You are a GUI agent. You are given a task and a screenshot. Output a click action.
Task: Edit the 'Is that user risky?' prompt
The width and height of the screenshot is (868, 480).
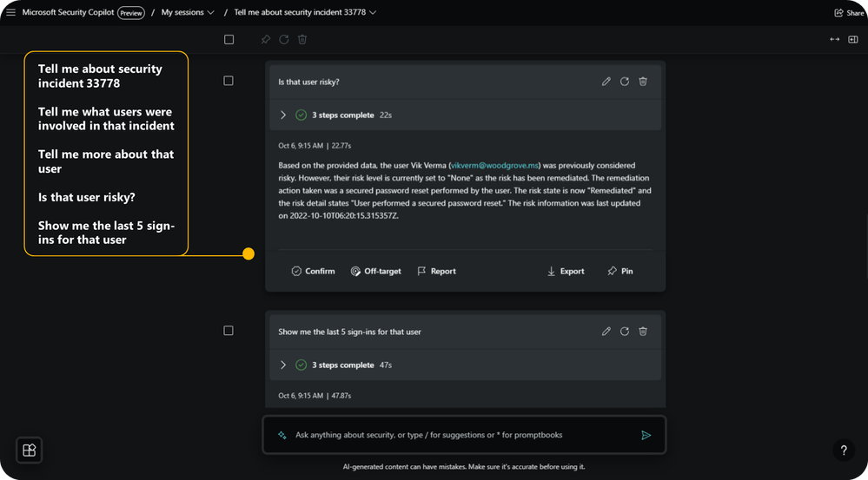click(606, 82)
